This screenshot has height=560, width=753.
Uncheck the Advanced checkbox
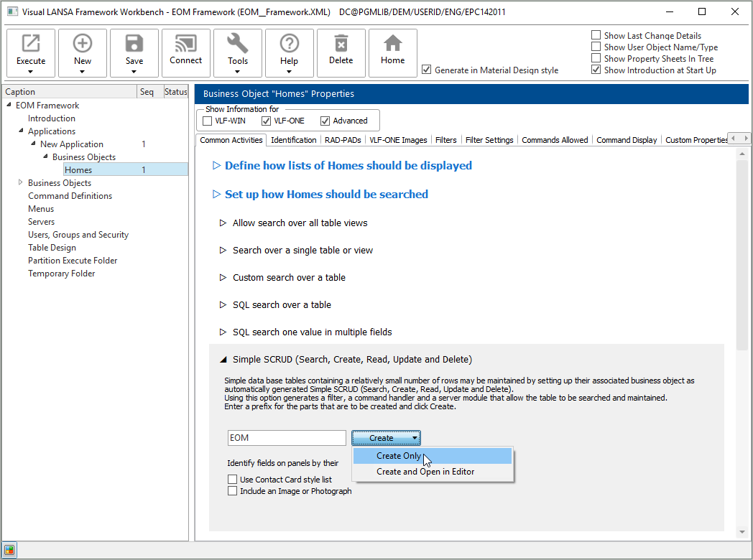(x=325, y=121)
